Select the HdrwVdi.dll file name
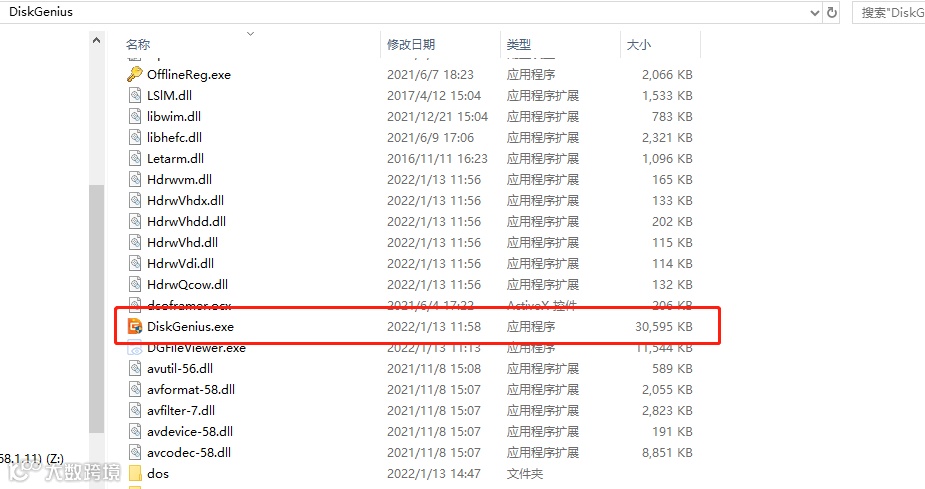Viewport: 925px width, 489px height. pyautogui.click(x=181, y=263)
